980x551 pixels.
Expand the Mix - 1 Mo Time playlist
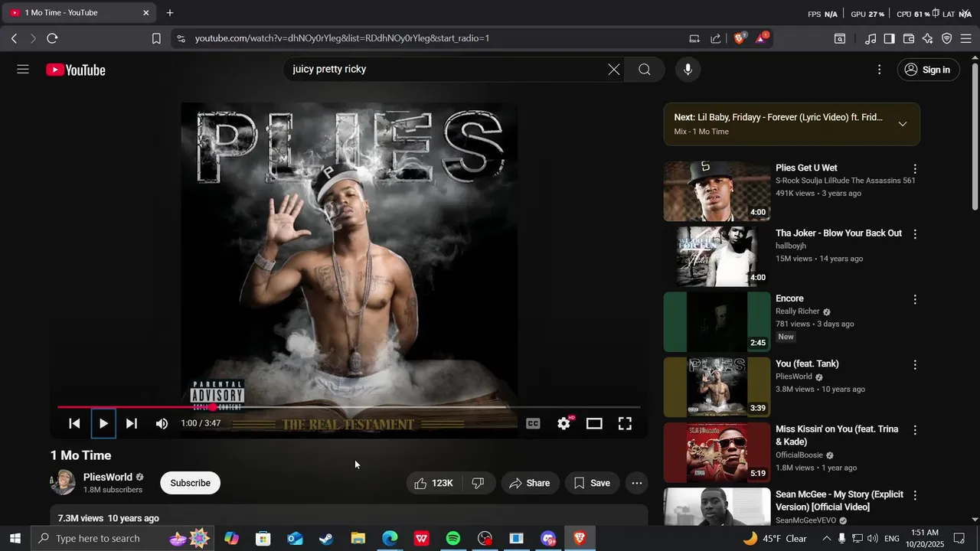pos(903,124)
